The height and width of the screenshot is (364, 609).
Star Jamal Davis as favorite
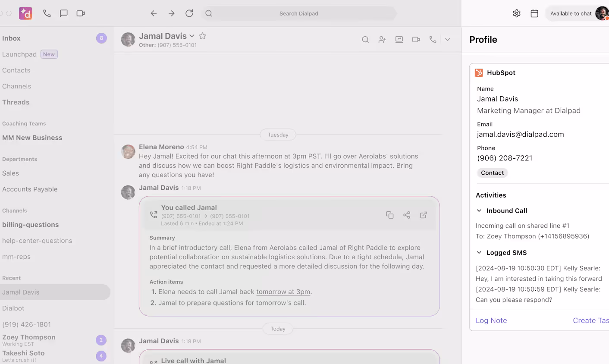click(x=203, y=36)
